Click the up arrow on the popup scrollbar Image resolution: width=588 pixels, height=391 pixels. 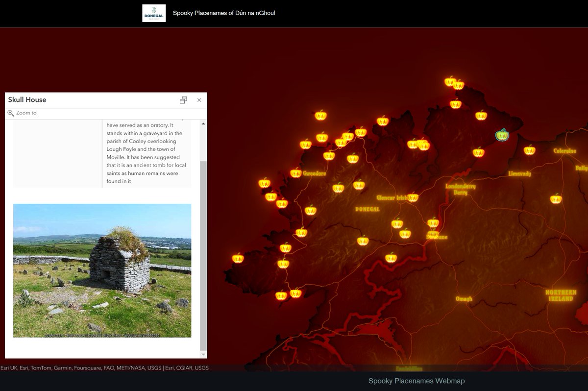(203, 123)
